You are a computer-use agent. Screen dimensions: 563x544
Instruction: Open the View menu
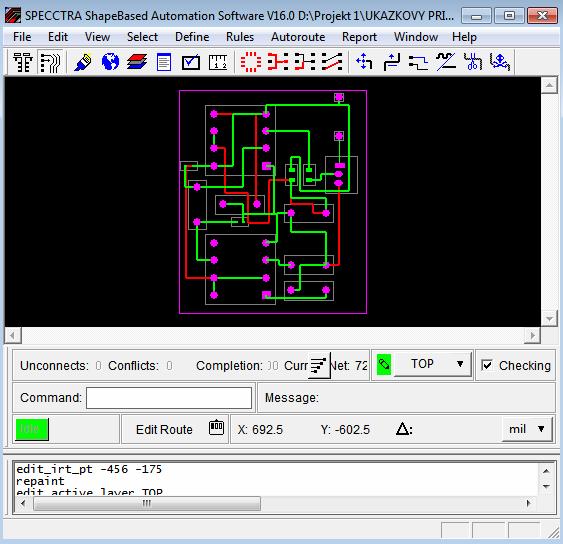click(97, 37)
